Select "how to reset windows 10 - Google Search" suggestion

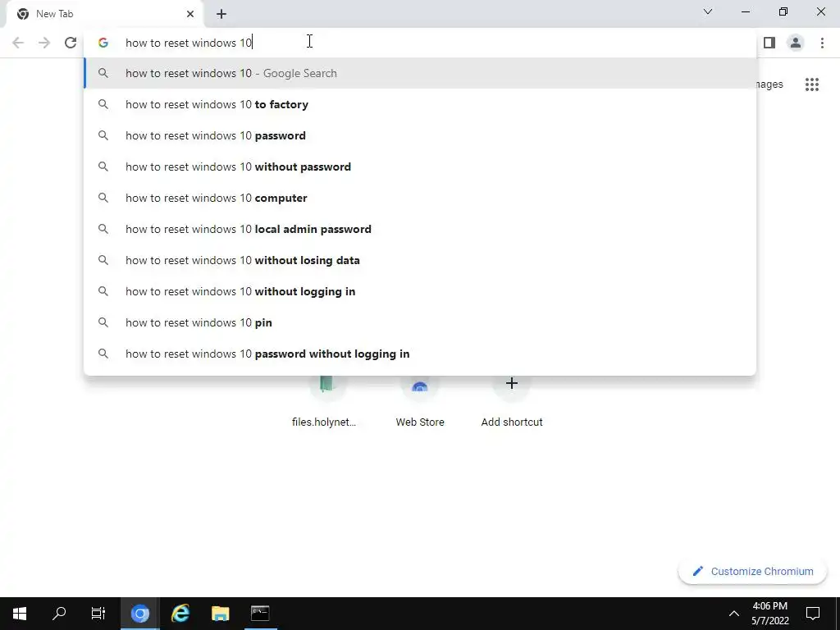tap(421, 73)
